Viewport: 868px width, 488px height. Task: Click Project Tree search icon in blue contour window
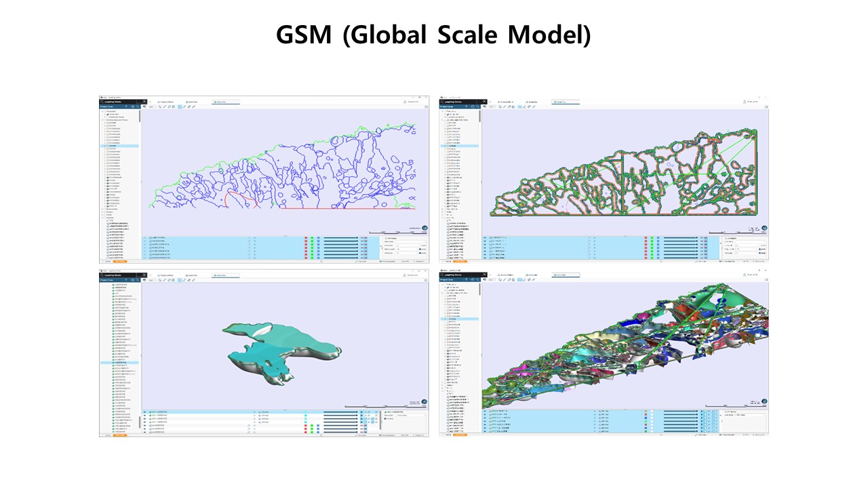(138, 106)
